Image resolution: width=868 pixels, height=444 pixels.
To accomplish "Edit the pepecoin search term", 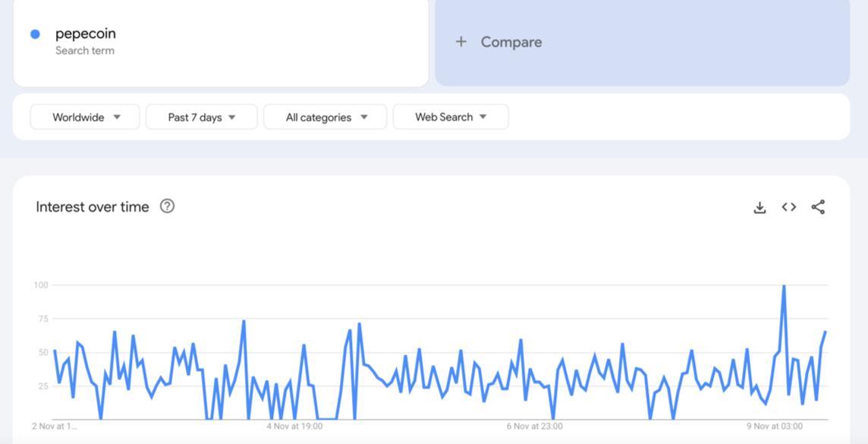I will (x=86, y=33).
